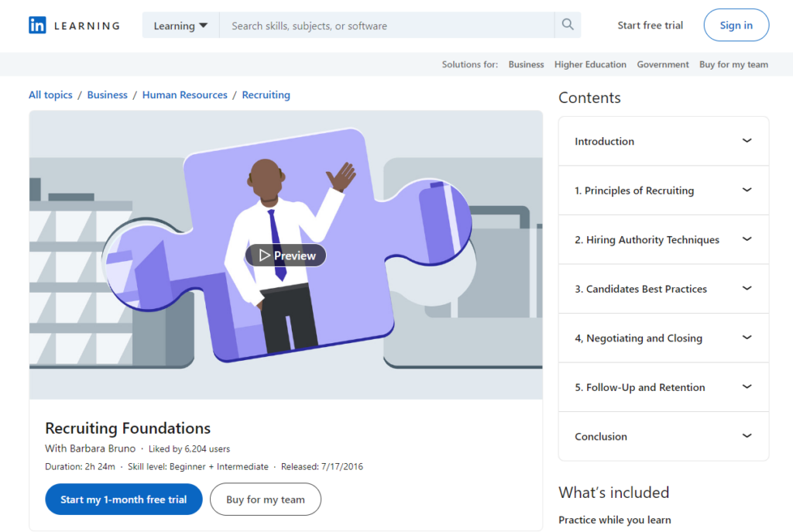Expand Negotiating and Closing chapter
The image size is (793, 532).
[664, 338]
